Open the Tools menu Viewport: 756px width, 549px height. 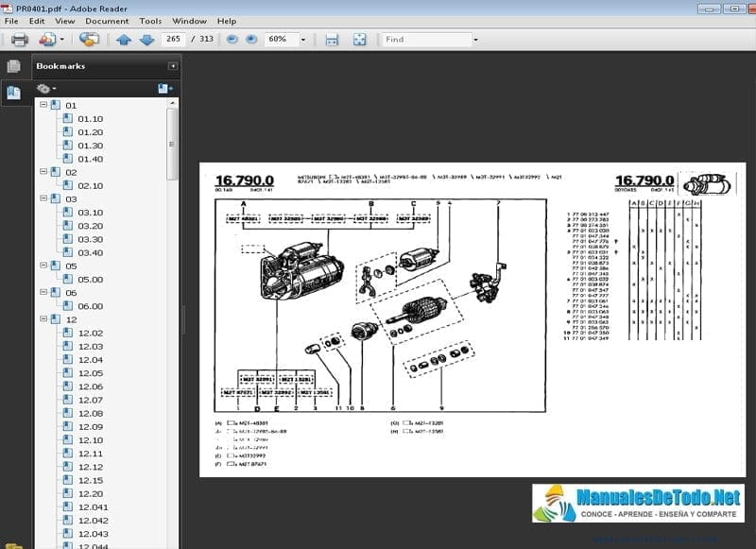[150, 21]
